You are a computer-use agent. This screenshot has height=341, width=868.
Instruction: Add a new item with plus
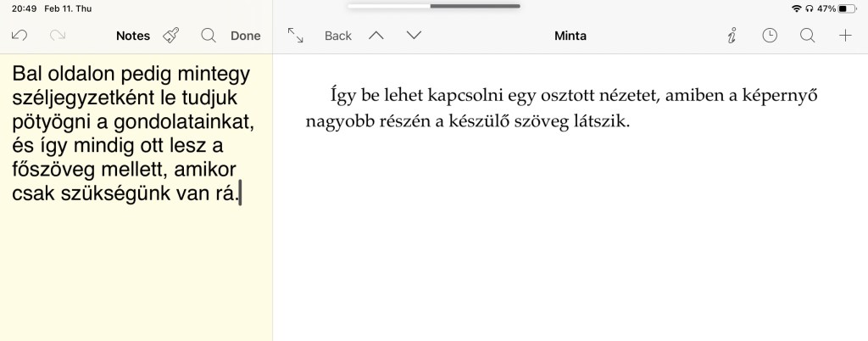tap(844, 36)
